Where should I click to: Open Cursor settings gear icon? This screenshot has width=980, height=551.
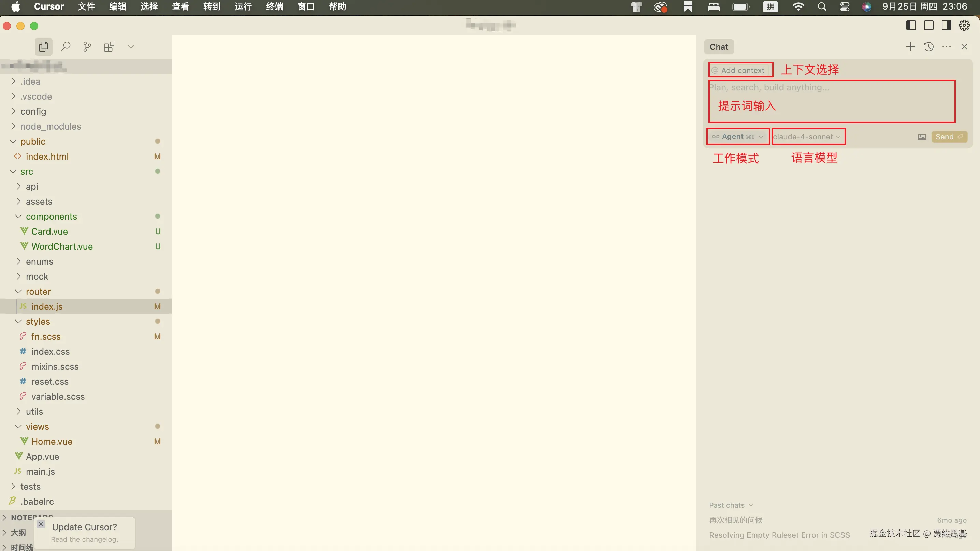coord(964,26)
